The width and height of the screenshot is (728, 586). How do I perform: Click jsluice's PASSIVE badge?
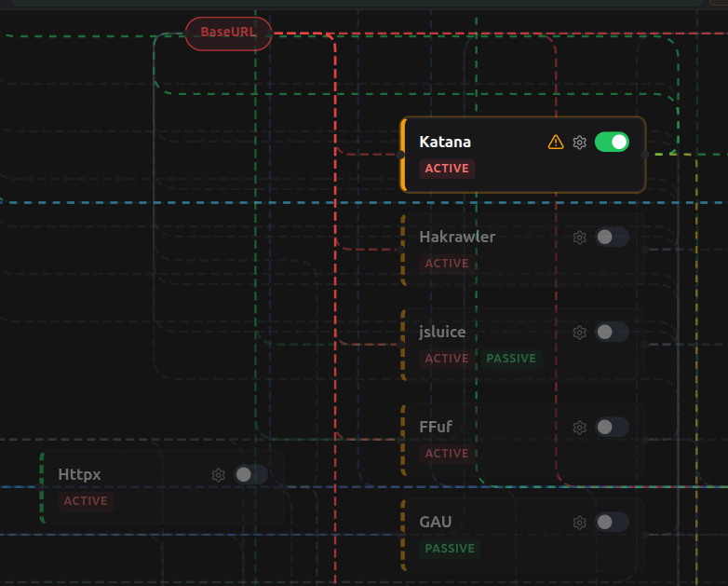[511, 359]
